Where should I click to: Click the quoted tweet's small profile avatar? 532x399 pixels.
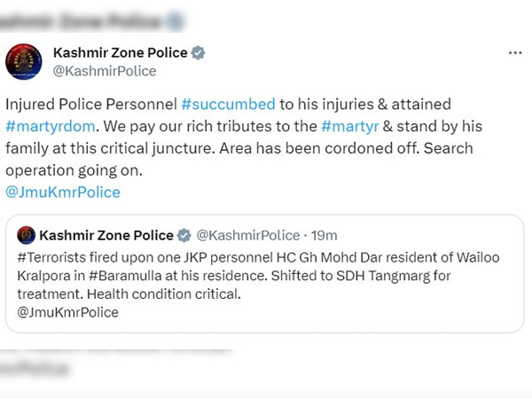[25, 235]
